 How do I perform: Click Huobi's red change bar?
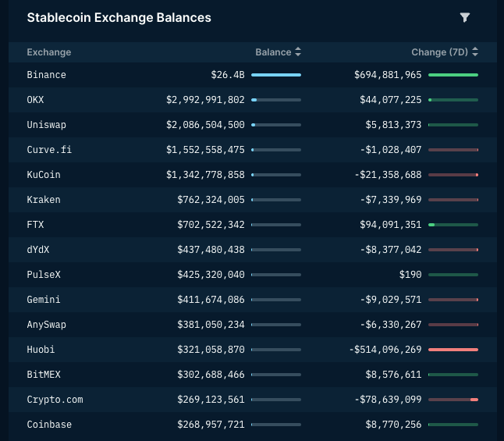pos(453,350)
